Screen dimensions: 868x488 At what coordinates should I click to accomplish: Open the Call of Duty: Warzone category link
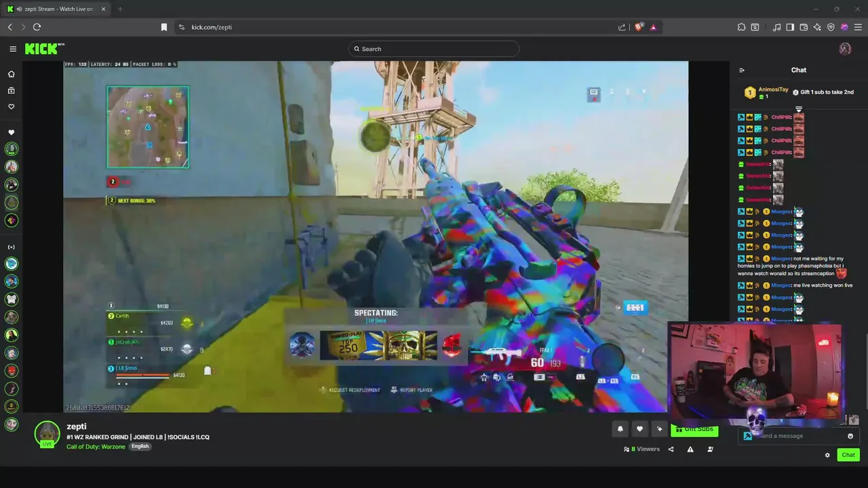[96, 446]
